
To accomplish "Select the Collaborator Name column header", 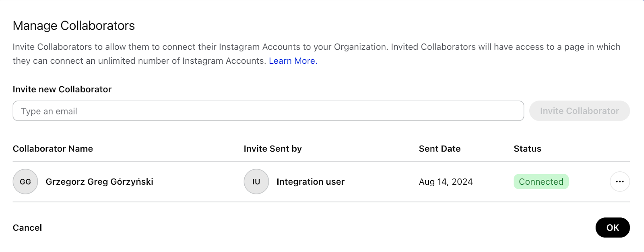I will click(x=53, y=149).
